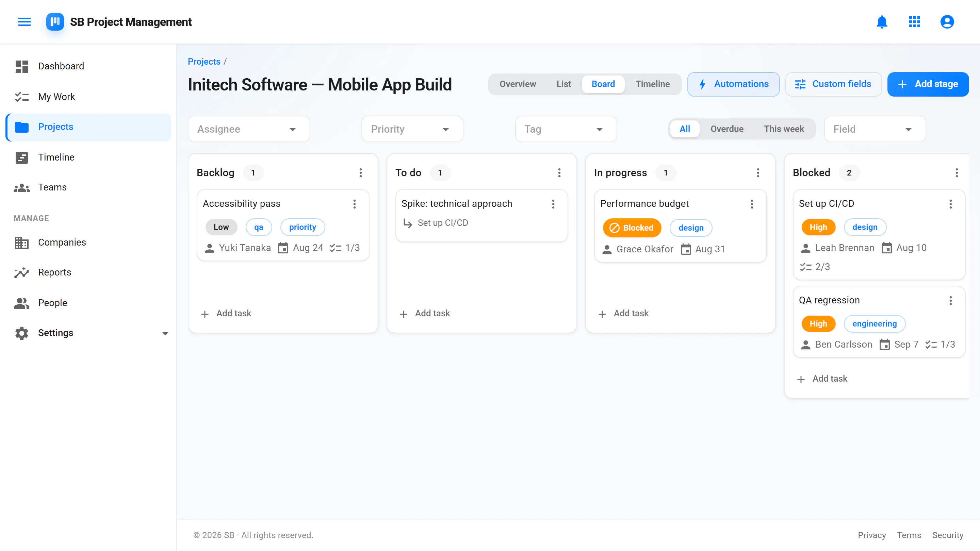
Task: Click the qa tag chip
Action: (259, 227)
